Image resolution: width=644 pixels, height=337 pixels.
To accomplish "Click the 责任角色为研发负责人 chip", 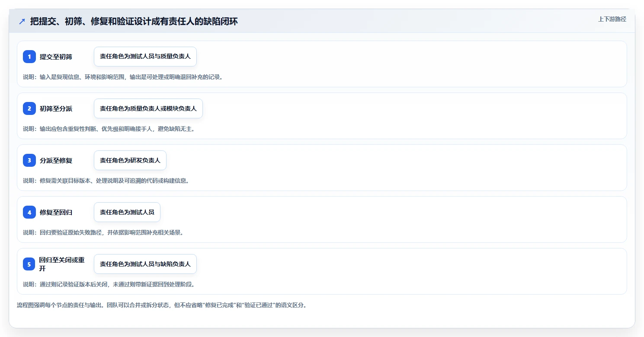I will 130,160.
